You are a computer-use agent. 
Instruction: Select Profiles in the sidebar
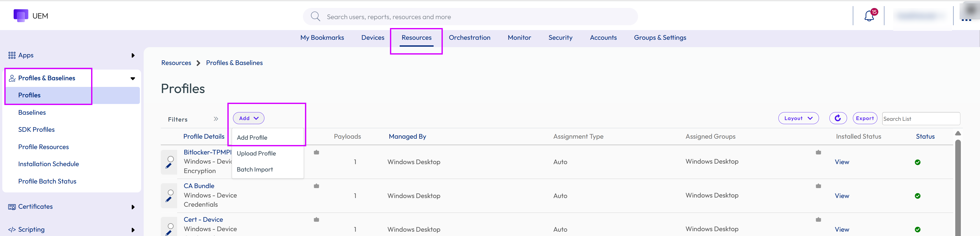click(x=72, y=95)
